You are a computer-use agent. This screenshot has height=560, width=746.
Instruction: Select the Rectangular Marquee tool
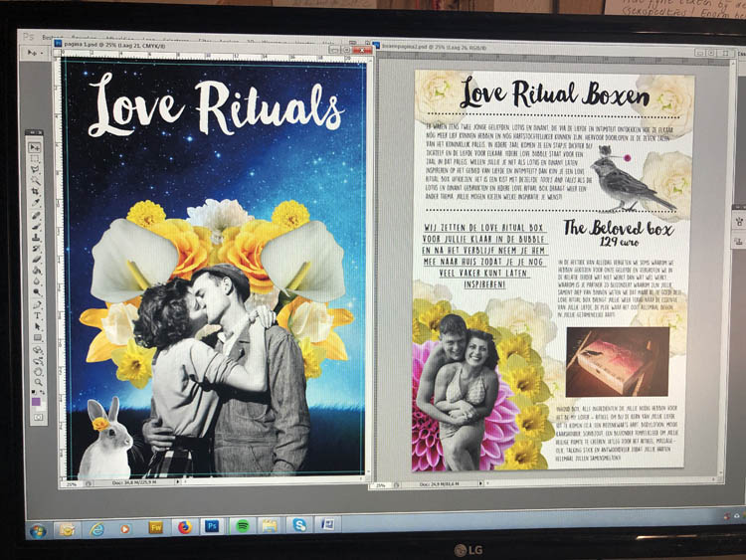(x=35, y=159)
